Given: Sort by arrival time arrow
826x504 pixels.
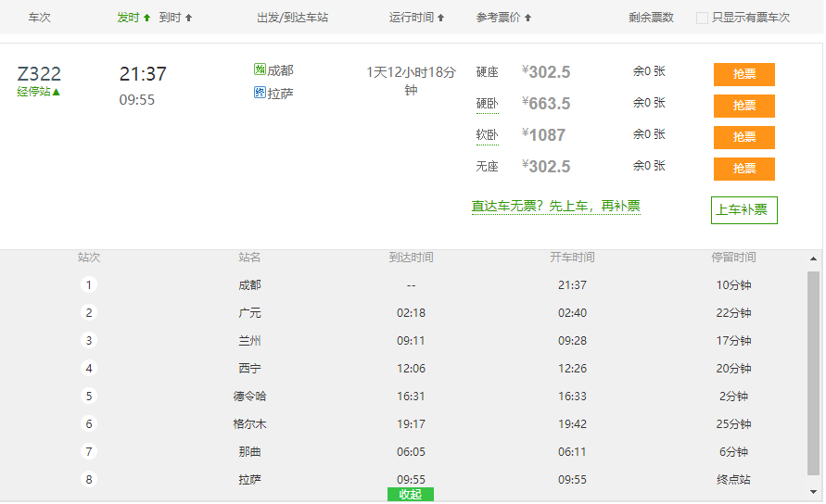Looking at the screenshot, I should pos(189,18).
